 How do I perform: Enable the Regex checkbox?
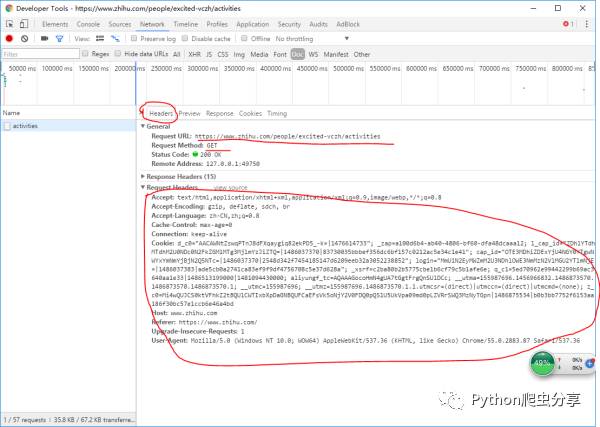pos(85,54)
